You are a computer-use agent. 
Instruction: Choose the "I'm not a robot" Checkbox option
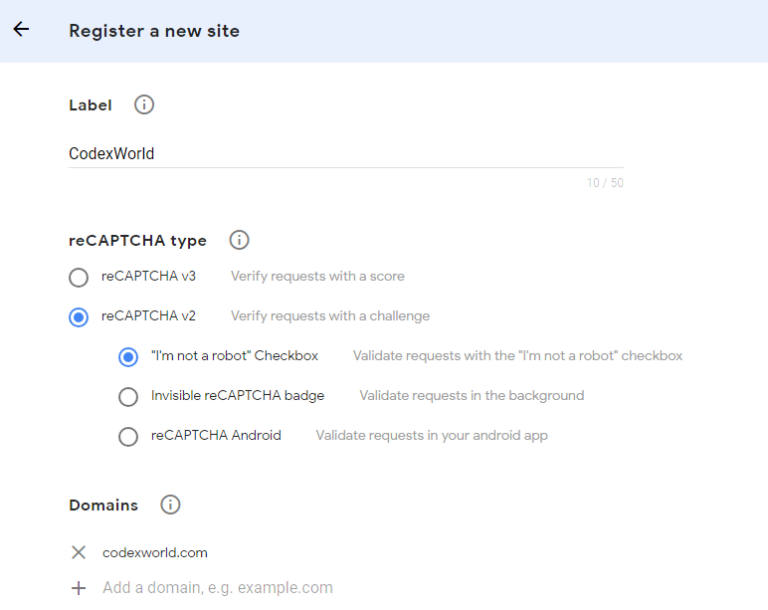128,357
